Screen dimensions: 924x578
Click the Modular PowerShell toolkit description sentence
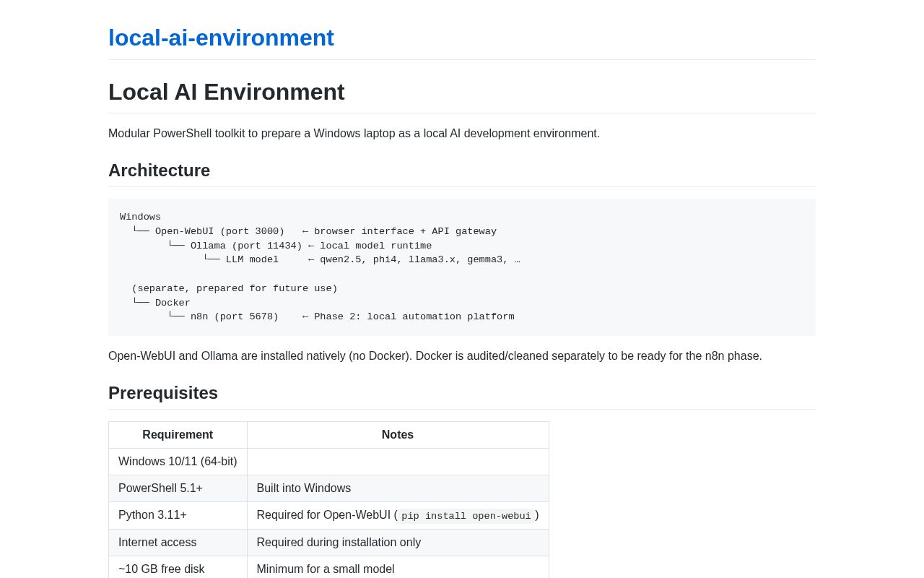(354, 134)
